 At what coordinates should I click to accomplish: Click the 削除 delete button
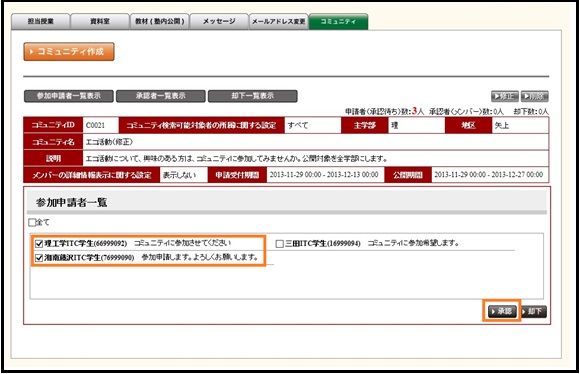point(535,97)
